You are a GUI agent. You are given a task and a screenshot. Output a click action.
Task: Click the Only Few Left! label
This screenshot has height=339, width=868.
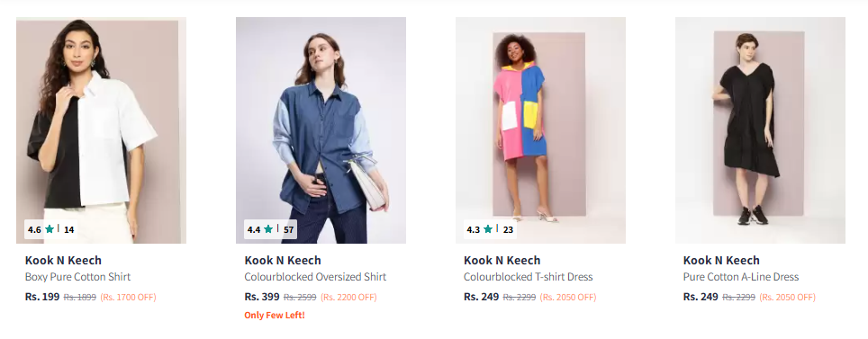[x=275, y=316]
